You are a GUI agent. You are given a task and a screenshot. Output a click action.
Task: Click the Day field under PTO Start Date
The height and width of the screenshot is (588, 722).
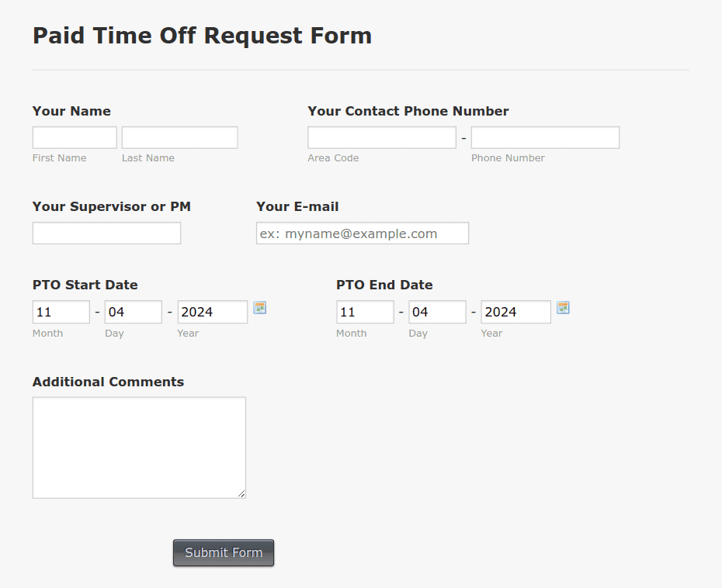tap(133, 312)
